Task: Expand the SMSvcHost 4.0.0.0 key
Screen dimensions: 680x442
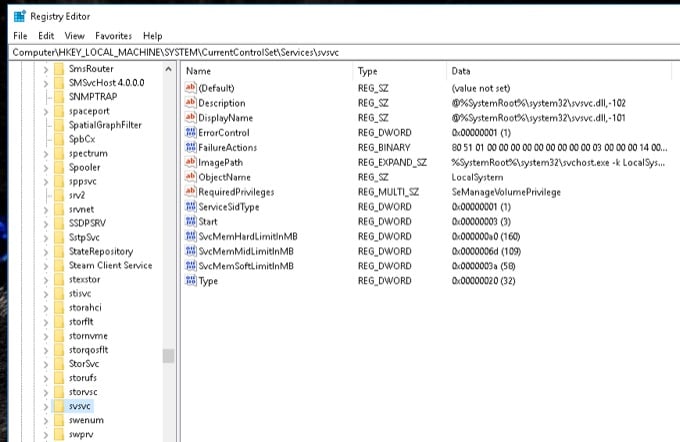Action: (46, 83)
